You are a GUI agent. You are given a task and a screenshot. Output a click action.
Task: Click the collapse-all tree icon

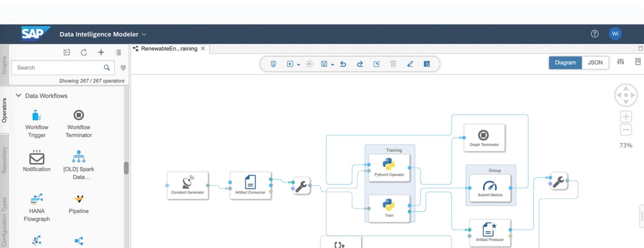(x=67, y=52)
